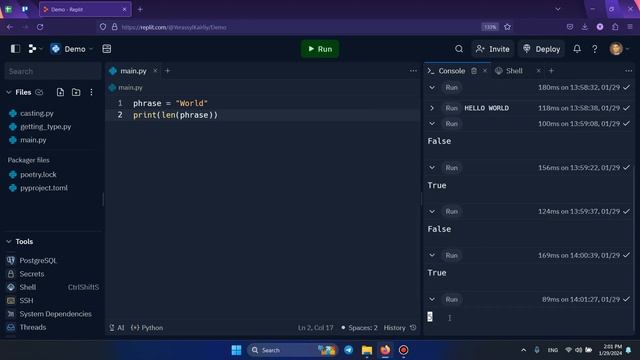640x360 pixels.
Task: Clear the console with the trash icon
Action: coord(474,71)
